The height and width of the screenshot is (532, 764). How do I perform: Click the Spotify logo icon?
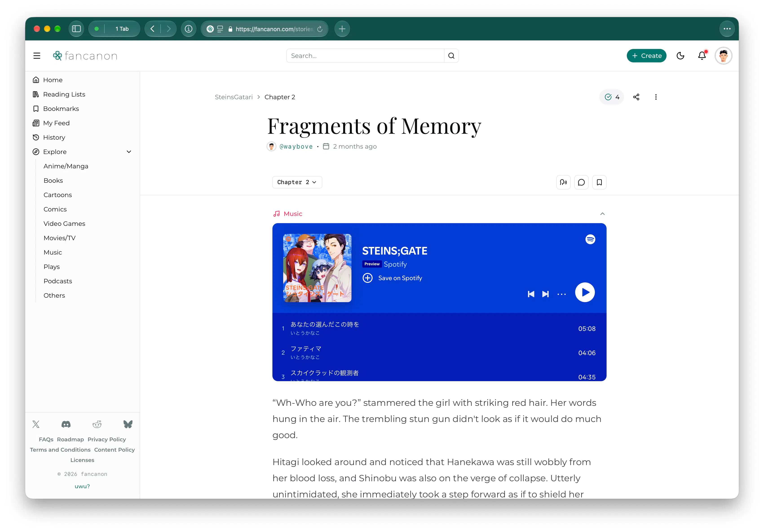click(x=590, y=239)
